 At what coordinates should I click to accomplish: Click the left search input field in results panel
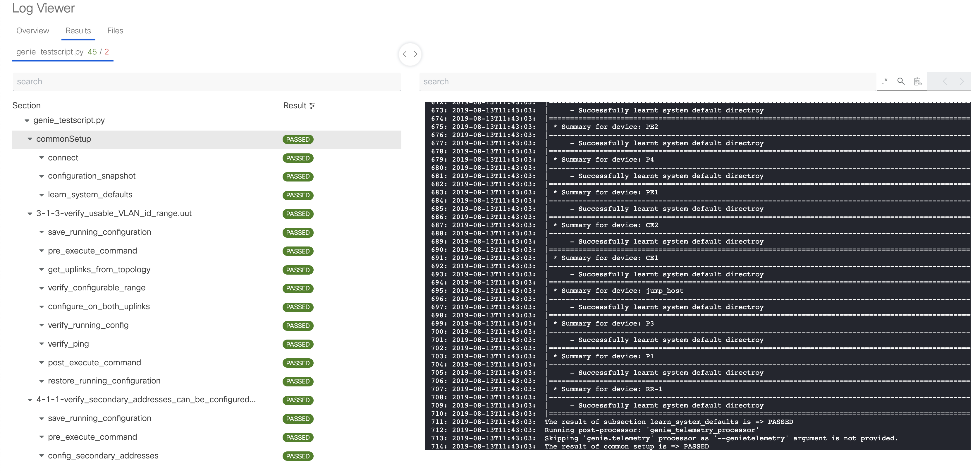(207, 81)
